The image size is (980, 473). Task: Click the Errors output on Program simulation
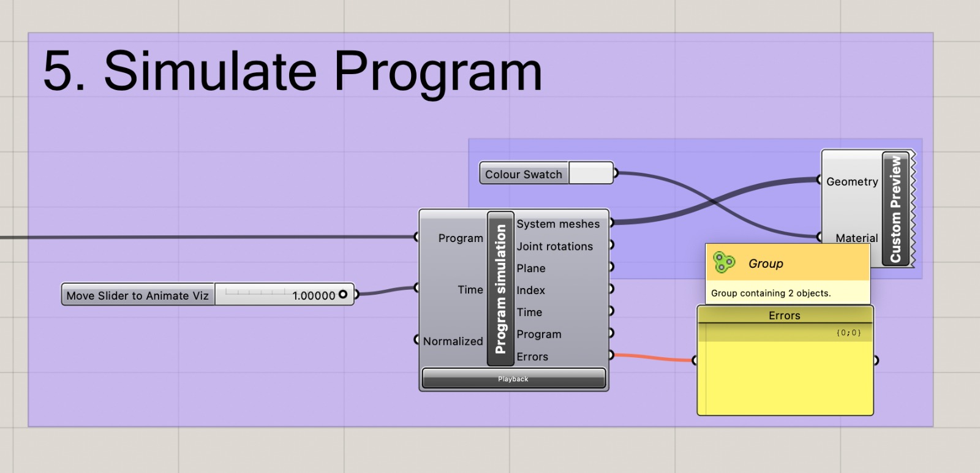[532, 356]
